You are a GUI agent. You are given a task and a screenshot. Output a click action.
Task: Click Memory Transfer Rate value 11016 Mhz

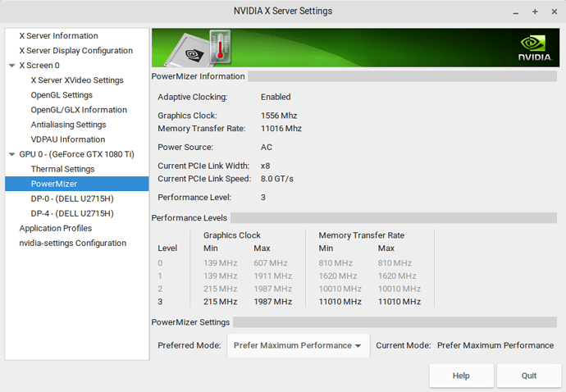tap(281, 129)
